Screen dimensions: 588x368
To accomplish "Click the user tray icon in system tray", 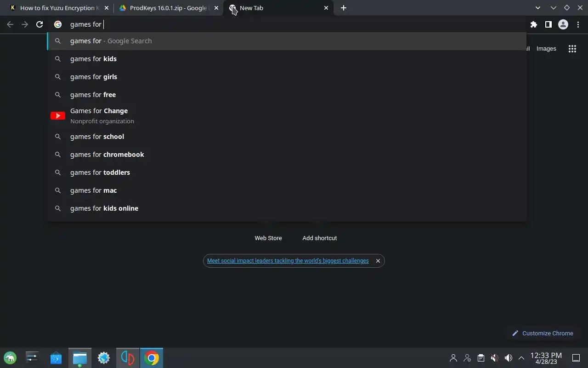I will tap(453, 358).
